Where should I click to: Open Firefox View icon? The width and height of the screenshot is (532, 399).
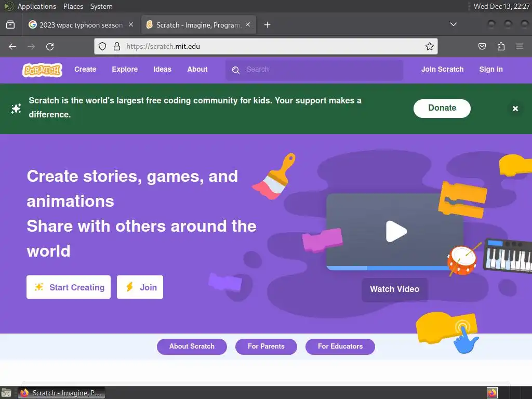click(x=10, y=25)
